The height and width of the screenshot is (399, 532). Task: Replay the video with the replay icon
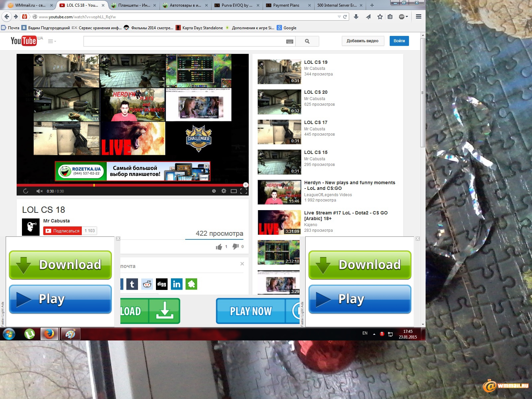[x=26, y=191]
